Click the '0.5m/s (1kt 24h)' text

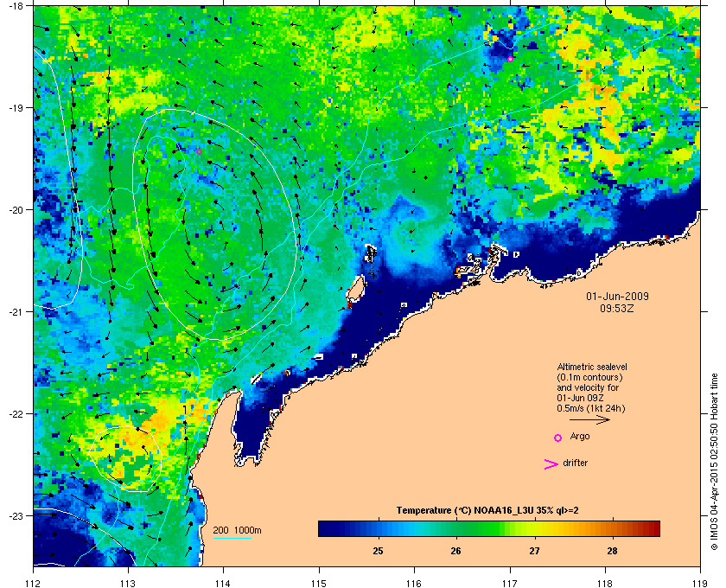coord(591,409)
